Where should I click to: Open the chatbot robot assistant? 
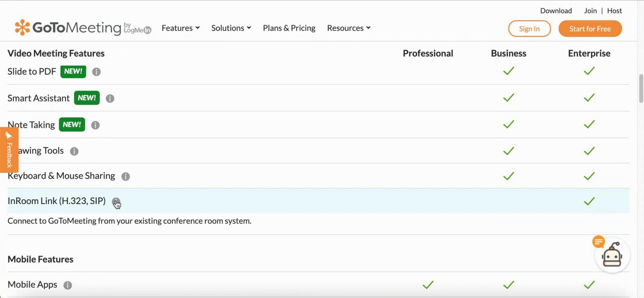(x=612, y=256)
